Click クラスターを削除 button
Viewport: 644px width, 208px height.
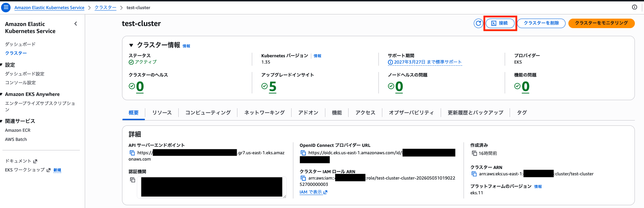click(x=541, y=23)
